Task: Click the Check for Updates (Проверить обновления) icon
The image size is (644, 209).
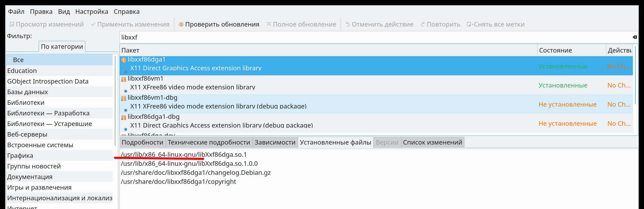Action: tap(181, 24)
